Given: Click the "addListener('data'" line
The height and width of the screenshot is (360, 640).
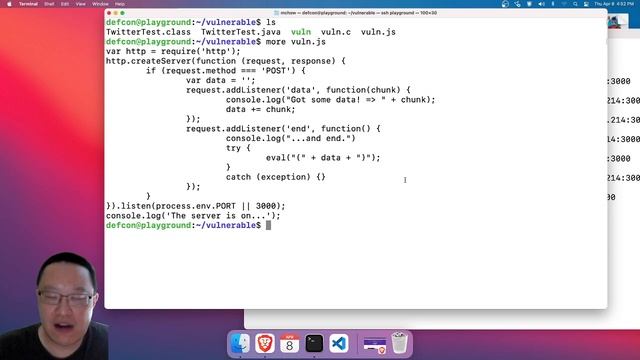Looking at the screenshot, I should pyautogui.click(x=298, y=90).
